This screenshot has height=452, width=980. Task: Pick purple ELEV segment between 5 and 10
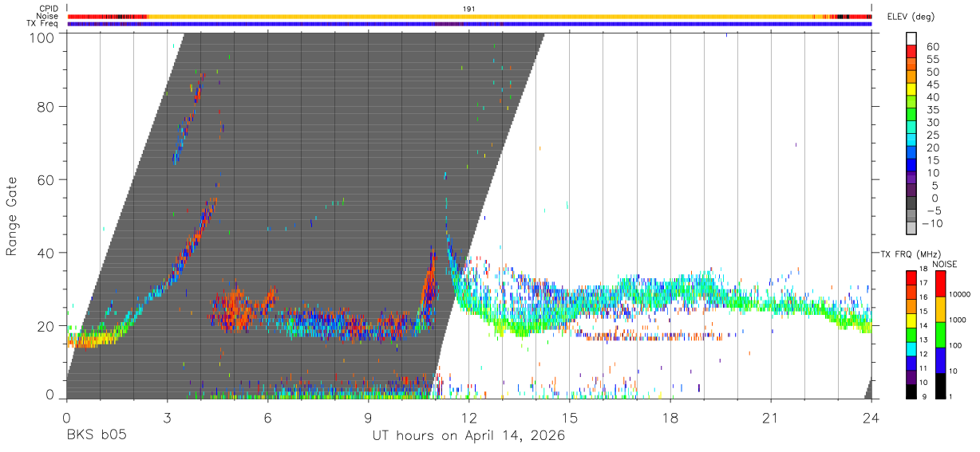tap(912, 179)
